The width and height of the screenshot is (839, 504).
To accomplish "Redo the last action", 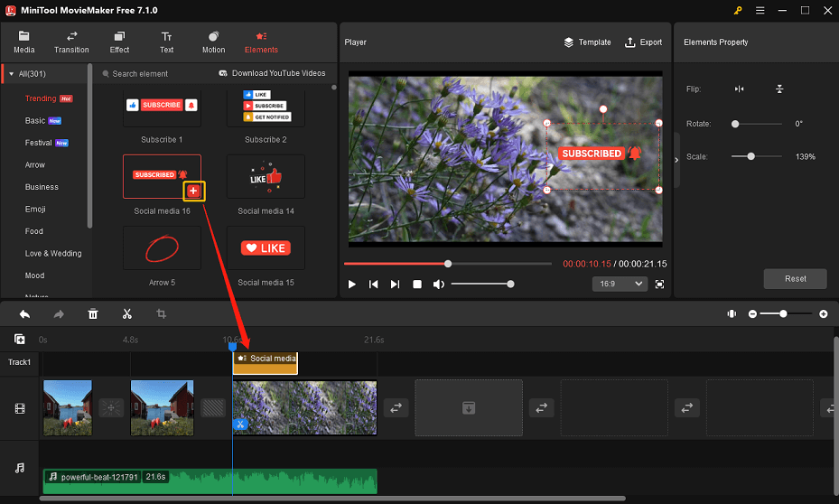I will 59,314.
